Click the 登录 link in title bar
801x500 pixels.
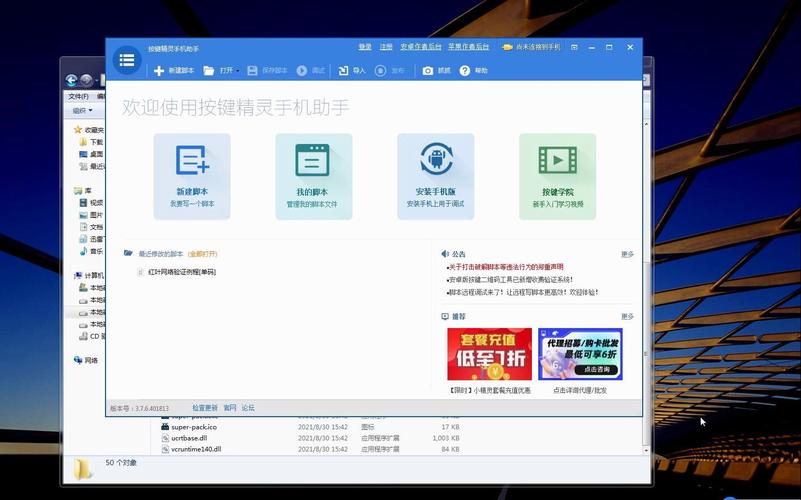pyautogui.click(x=365, y=47)
